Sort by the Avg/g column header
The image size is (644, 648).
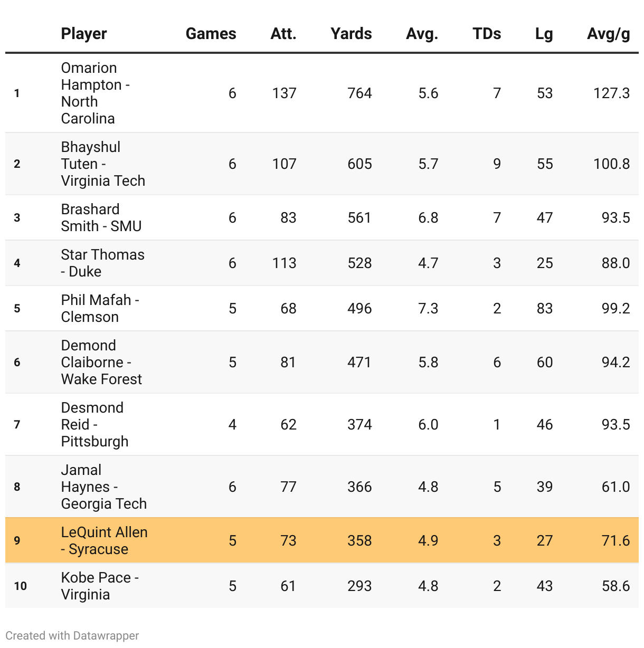click(608, 34)
